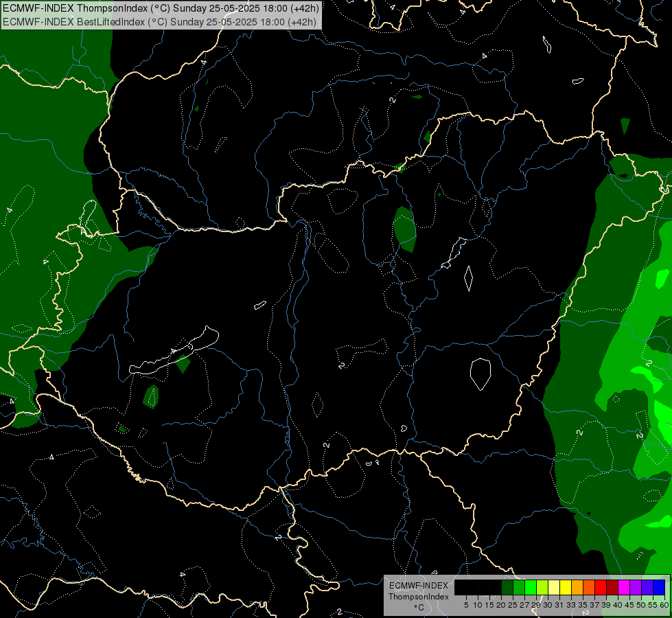Viewport: 672px width, 618px height.
Task: Click the dark green 20–25 legend swatch
Action: (x=507, y=588)
